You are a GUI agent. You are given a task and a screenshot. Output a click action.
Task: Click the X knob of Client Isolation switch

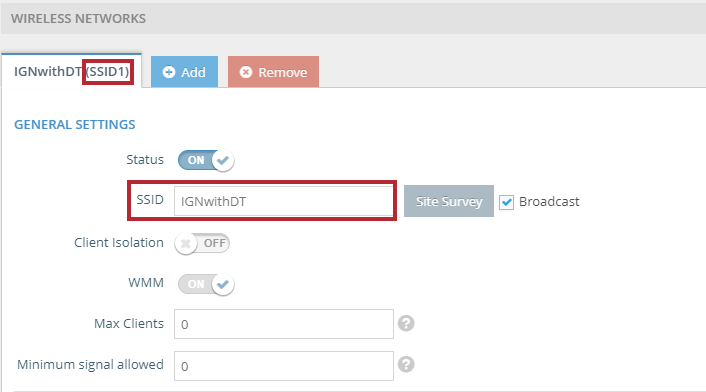click(x=186, y=243)
